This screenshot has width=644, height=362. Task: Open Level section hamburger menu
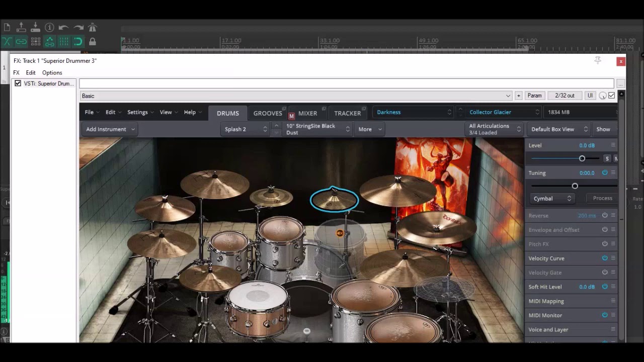click(613, 145)
